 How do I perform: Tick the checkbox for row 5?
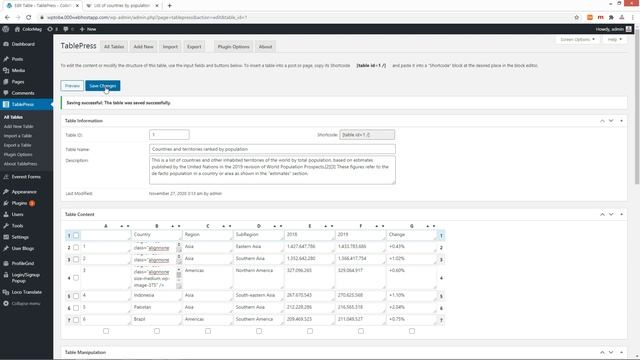click(x=76, y=296)
